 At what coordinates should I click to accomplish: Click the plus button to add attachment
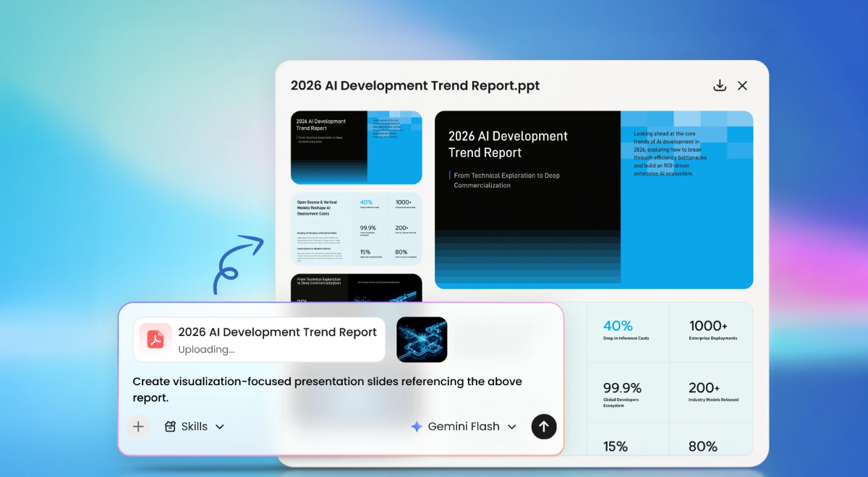pos(138,426)
